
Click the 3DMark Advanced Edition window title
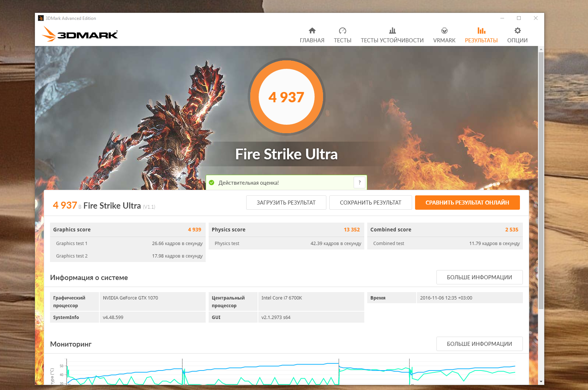point(71,18)
